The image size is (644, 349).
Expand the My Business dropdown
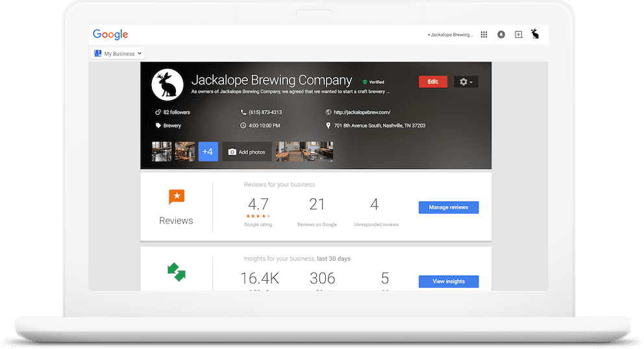(x=118, y=53)
